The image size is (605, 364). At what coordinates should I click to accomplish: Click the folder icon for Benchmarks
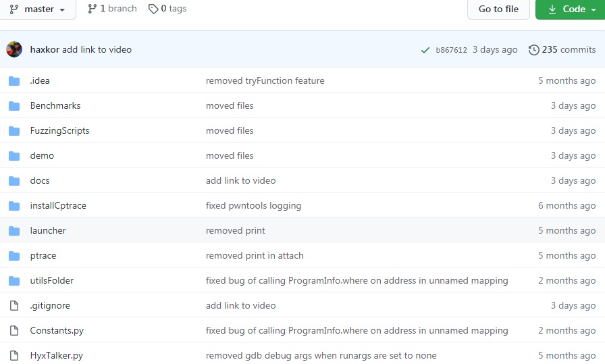14,106
